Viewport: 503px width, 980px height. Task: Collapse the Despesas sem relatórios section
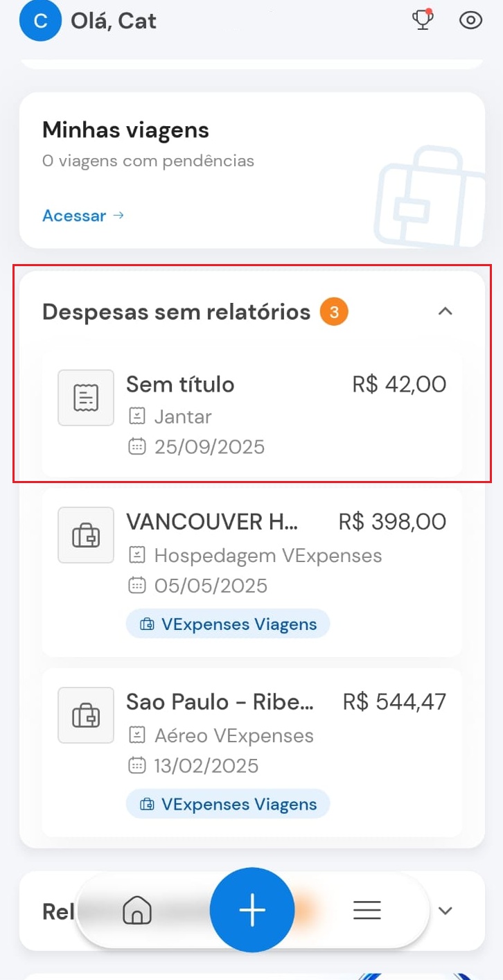click(x=445, y=312)
